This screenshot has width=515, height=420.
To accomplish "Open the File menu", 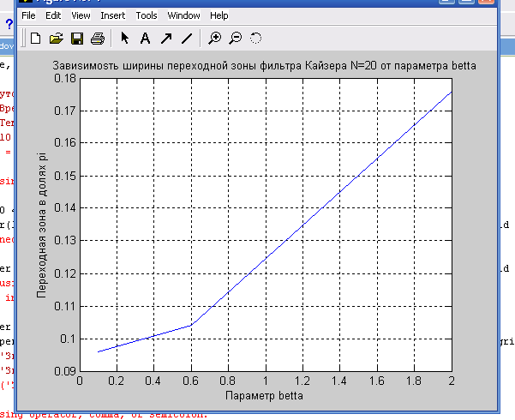I will (x=28, y=15).
